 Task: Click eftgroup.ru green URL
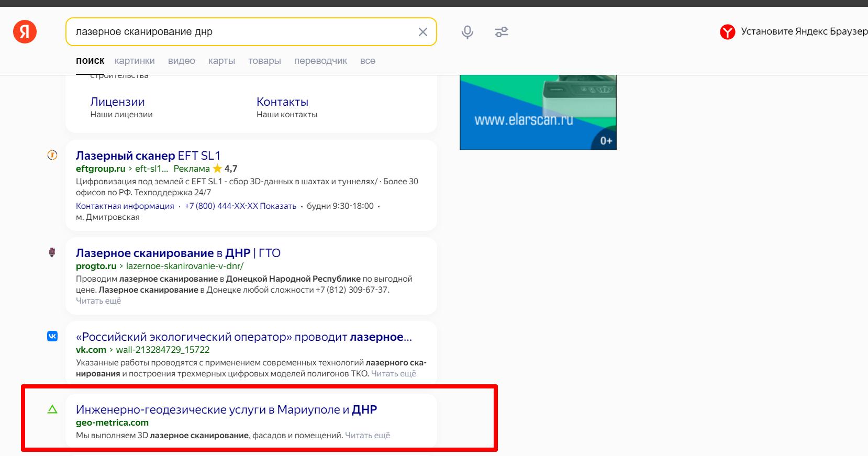101,169
